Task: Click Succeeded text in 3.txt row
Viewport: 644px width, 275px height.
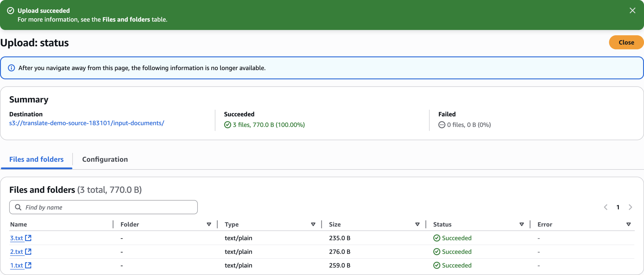Action: click(x=457, y=238)
